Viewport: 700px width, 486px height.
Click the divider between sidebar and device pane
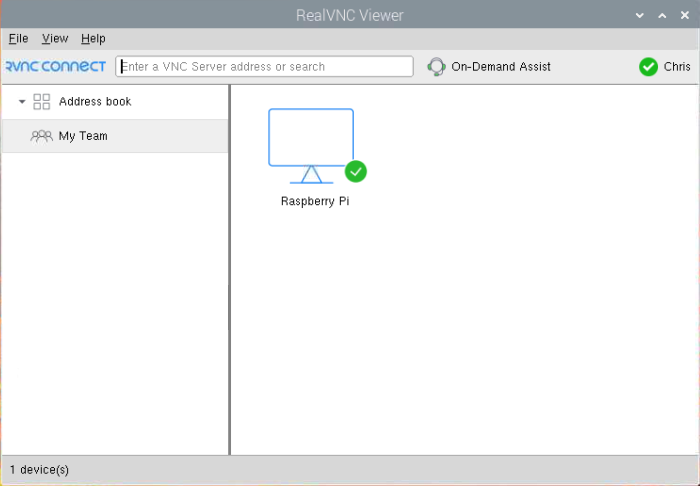(x=230, y=270)
